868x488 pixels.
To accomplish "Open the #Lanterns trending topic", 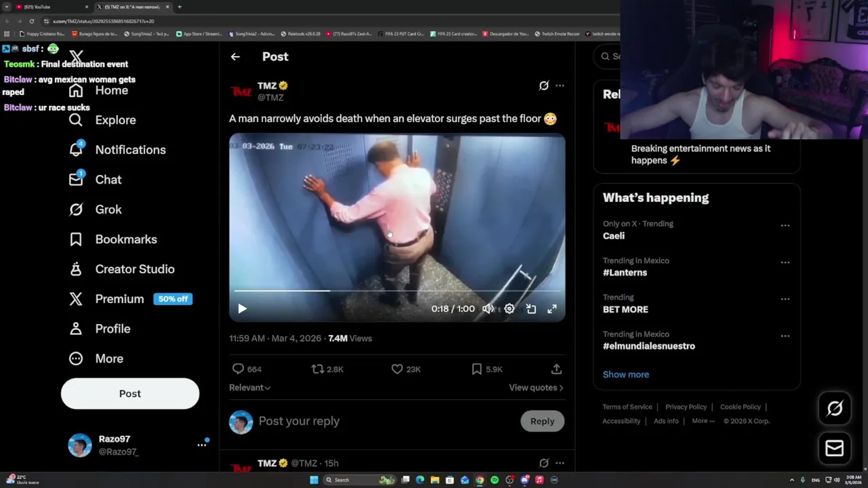I will tap(625, 272).
